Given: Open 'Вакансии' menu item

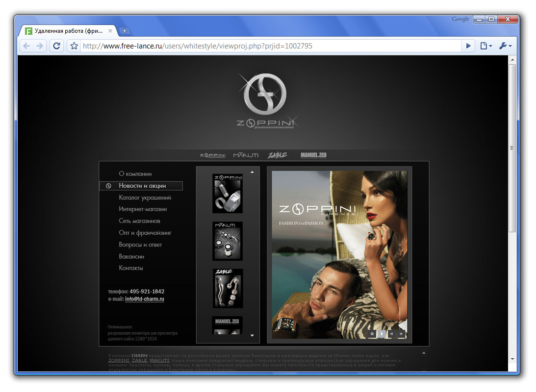Looking at the screenshot, I should tap(131, 256).
